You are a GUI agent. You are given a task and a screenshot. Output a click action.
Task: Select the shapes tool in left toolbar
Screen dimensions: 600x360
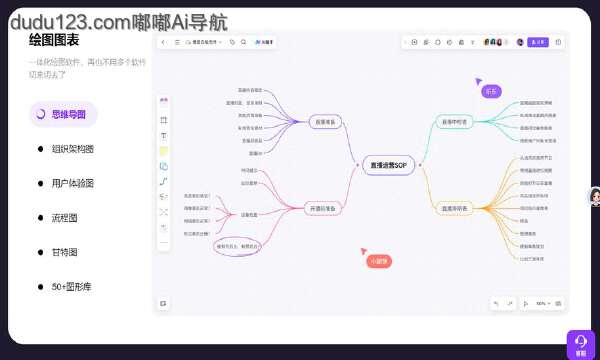164,166
